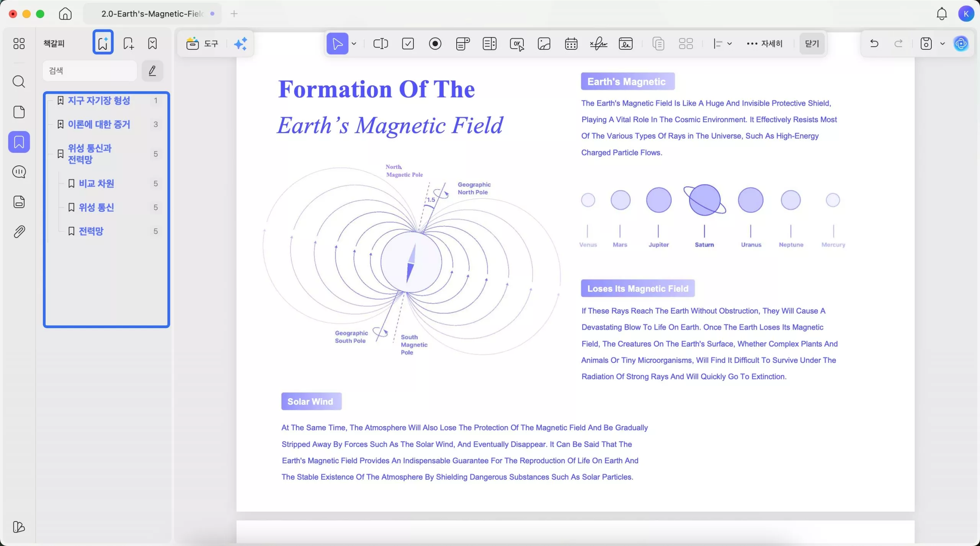Open 자세히 more options menu
This screenshot has height=546, width=980.
764,44
